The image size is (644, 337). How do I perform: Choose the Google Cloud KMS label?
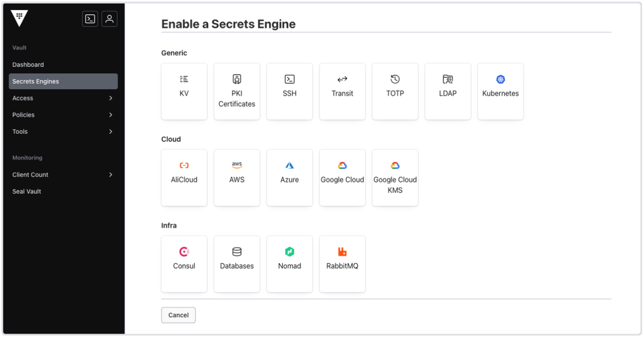click(x=395, y=185)
